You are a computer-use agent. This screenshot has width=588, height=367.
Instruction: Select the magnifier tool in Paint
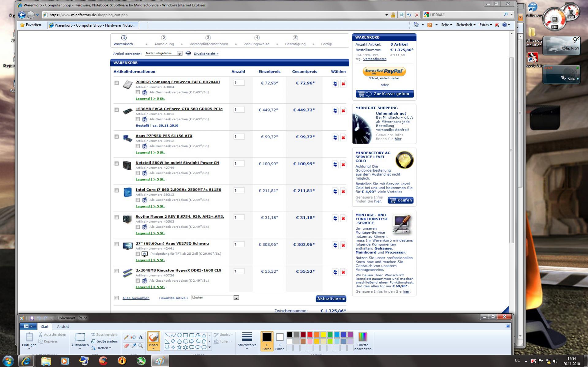[141, 346]
